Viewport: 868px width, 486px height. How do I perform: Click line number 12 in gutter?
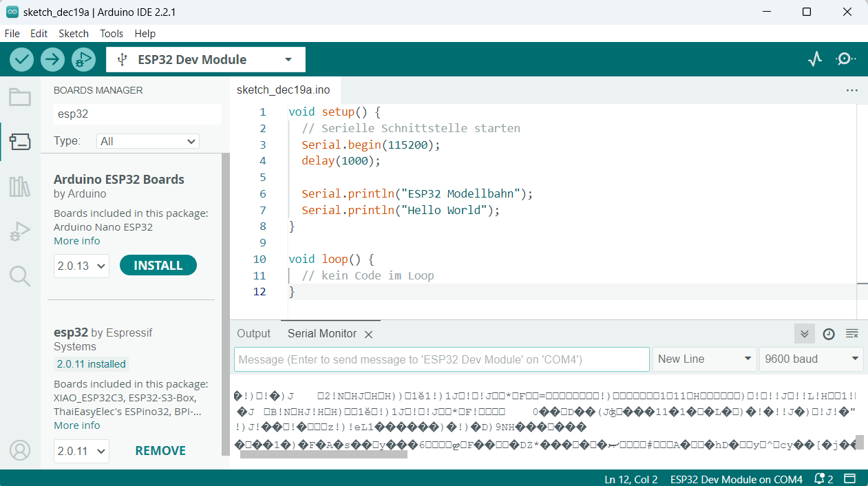(260, 292)
